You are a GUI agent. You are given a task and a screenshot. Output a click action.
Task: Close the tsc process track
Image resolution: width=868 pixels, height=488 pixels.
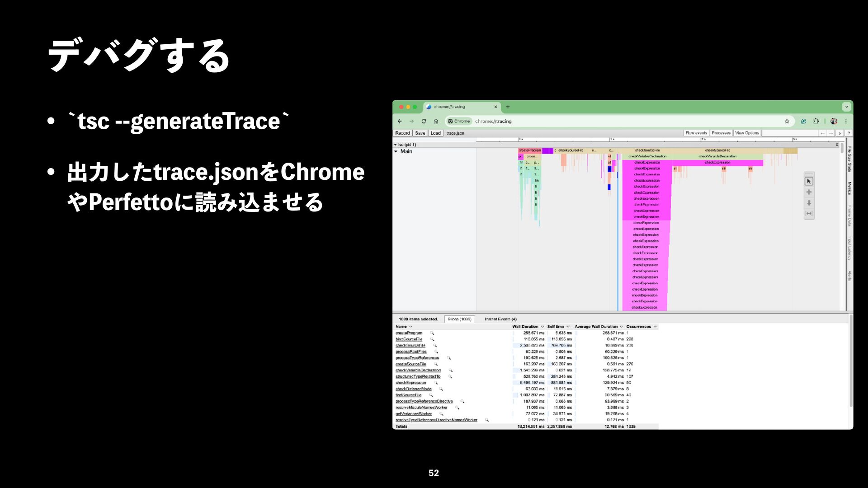point(837,145)
